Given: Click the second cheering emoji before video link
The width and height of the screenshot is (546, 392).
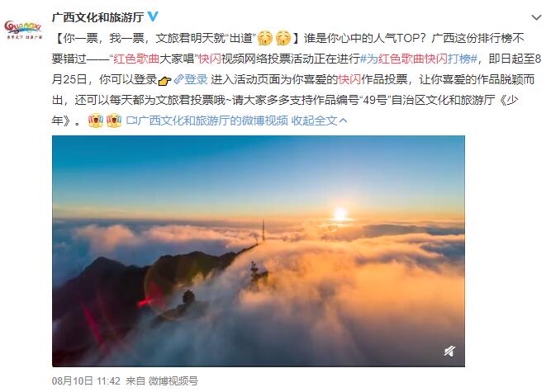Looking at the screenshot, I should (114, 120).
